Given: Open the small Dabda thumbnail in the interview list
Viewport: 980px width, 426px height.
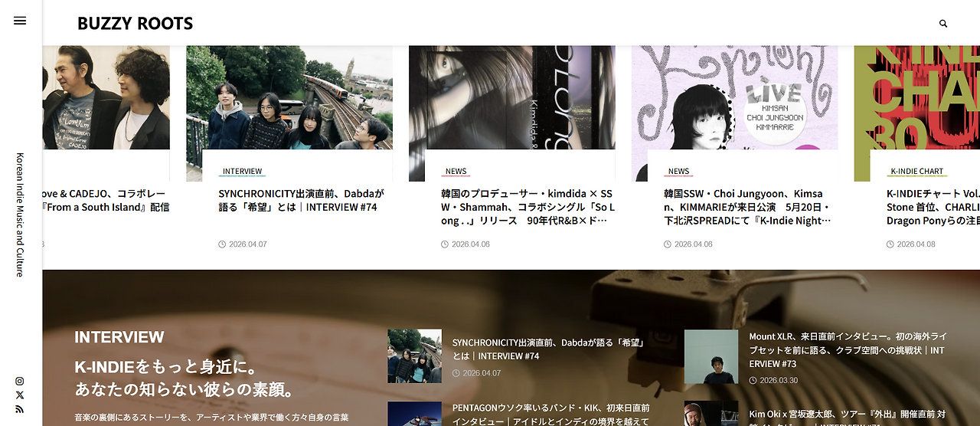Looking at the screenshot, I should [x=414, y=356].
